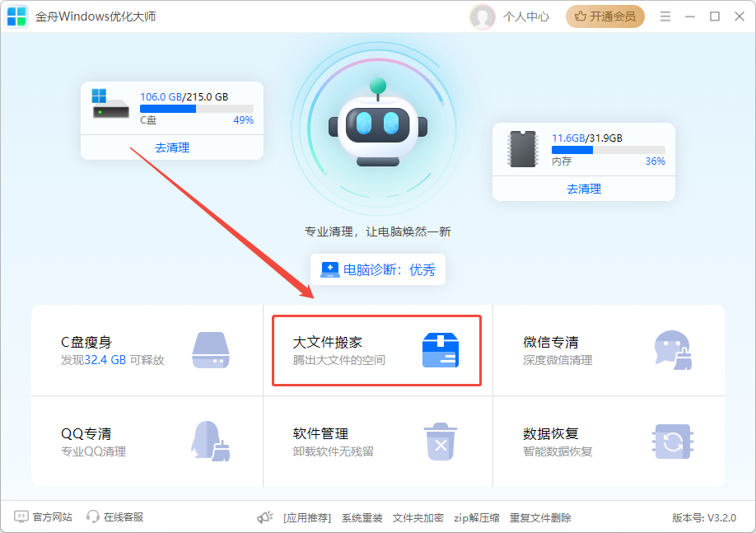Click the 内存 usage progress bar

pyautogui.click(x=609, y=150)
